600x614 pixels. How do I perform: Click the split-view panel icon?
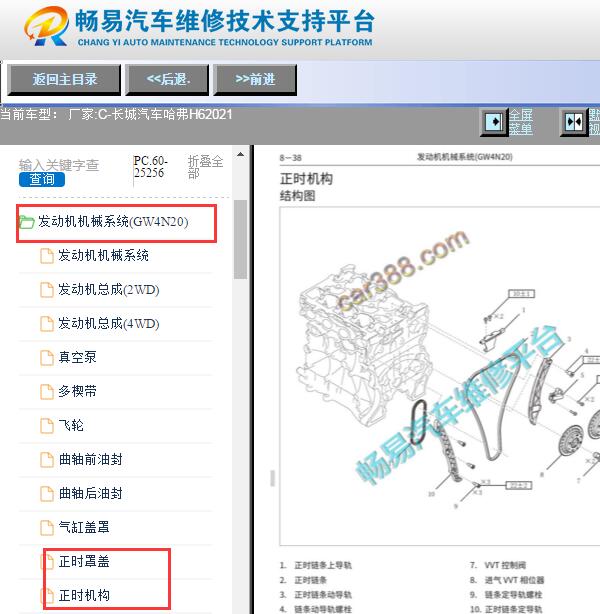574,122
